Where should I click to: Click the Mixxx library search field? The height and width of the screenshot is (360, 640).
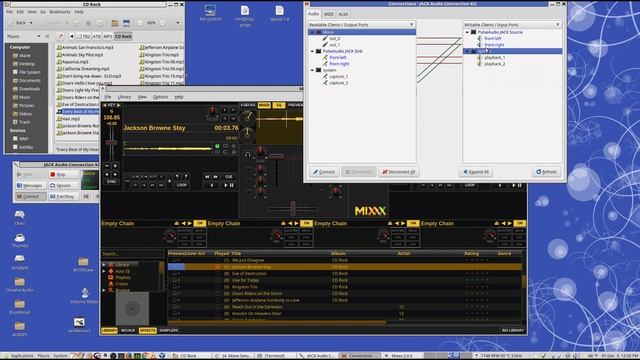(x=132, y=254)
